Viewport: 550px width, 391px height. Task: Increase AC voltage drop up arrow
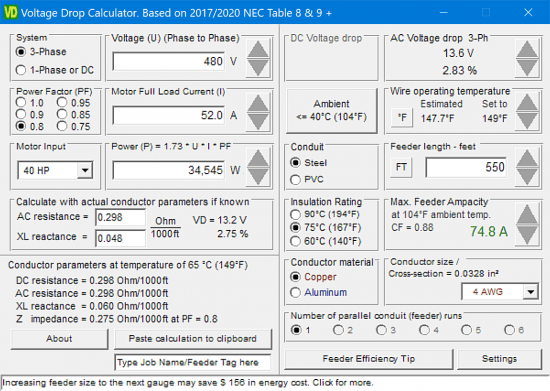coord(527,49)
